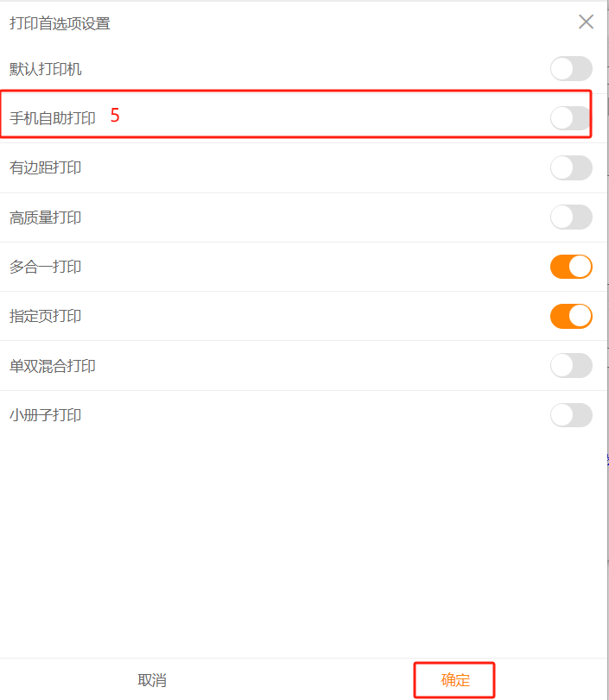Click the 打印首选项设置 dialog title
609x700 pixels.
click(60, 23)
